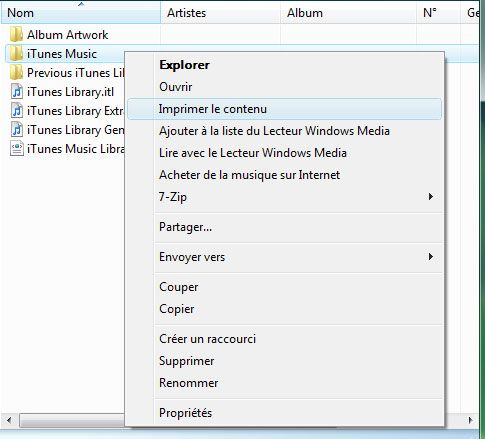Select the iTunes Library.itl file name

(x=70, y=92)
